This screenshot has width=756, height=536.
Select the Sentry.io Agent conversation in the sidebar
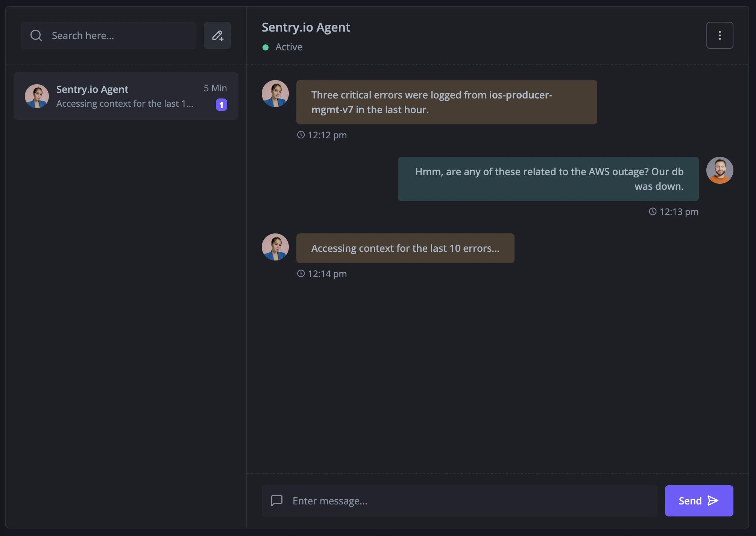(x=126, y=96)
